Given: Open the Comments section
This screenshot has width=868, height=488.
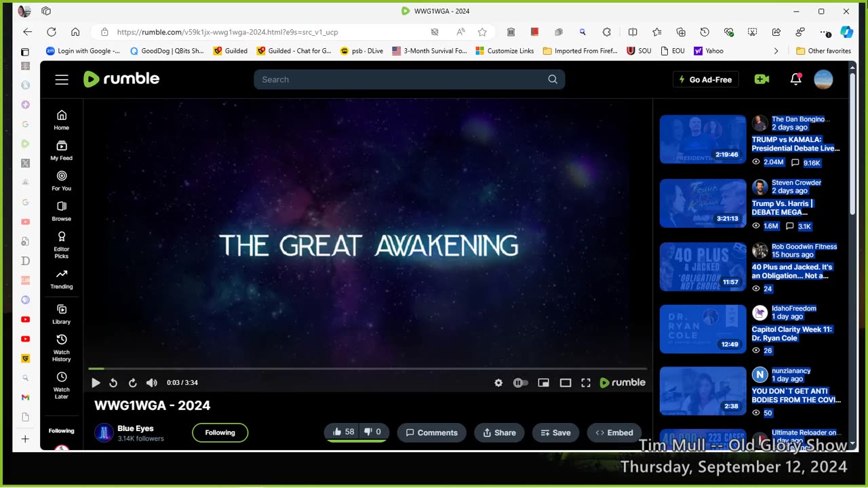Looking at the screenshot, I should pos(432,432).
